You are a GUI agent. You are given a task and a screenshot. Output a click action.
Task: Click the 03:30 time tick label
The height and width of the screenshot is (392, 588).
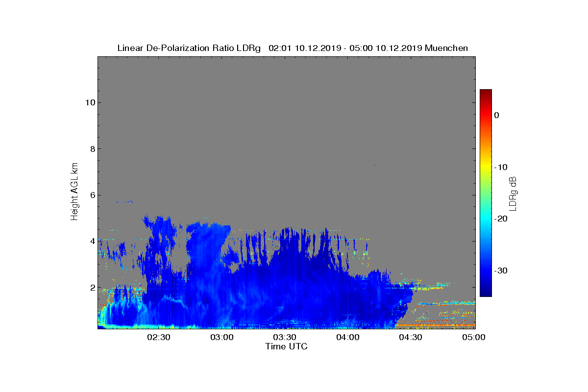[x=285, y=337]
